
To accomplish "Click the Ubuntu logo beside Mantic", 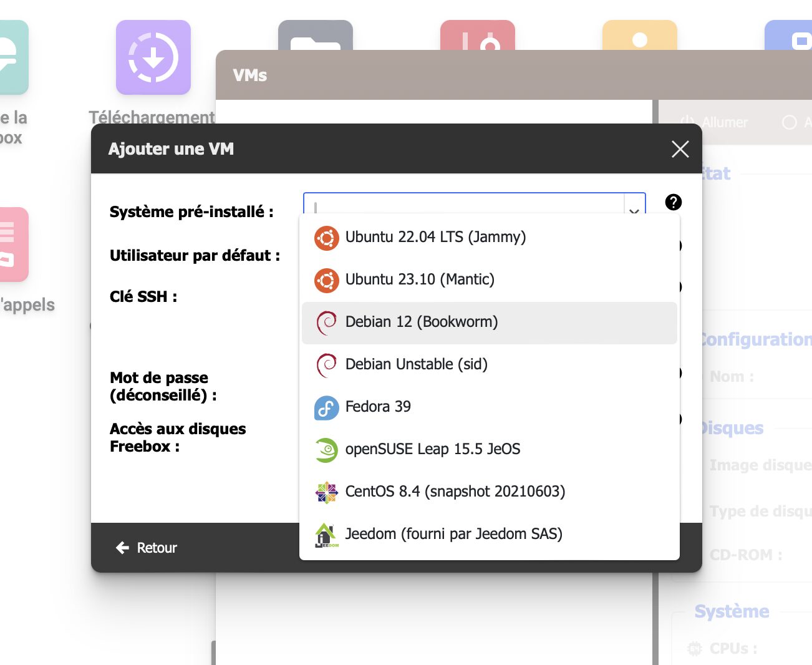I will pyautogui.click(x=326, y=280).
